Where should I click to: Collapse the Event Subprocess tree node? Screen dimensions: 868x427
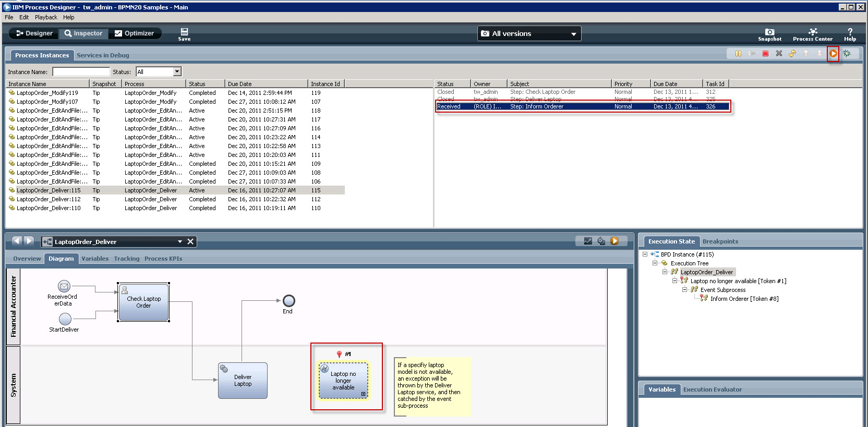pos(684,290)
